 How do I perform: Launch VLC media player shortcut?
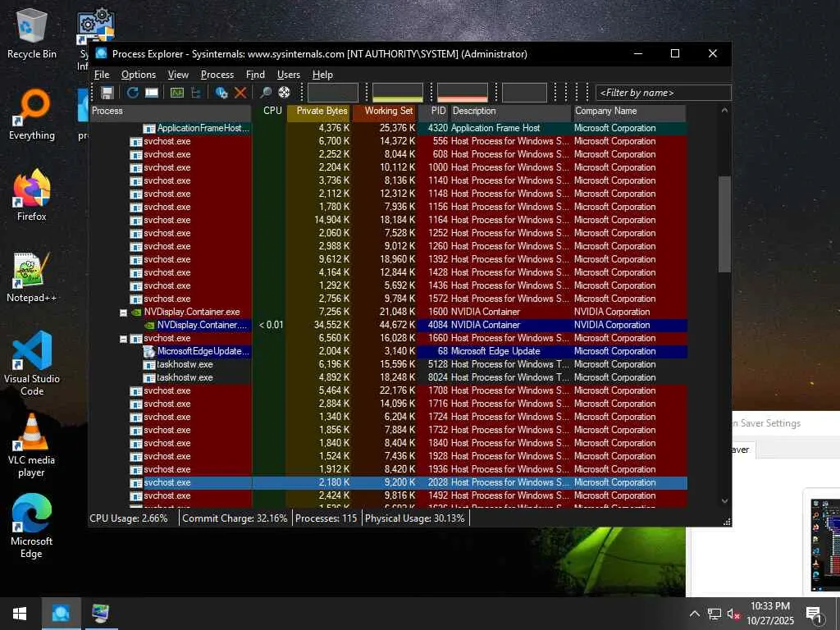point(32,445)
